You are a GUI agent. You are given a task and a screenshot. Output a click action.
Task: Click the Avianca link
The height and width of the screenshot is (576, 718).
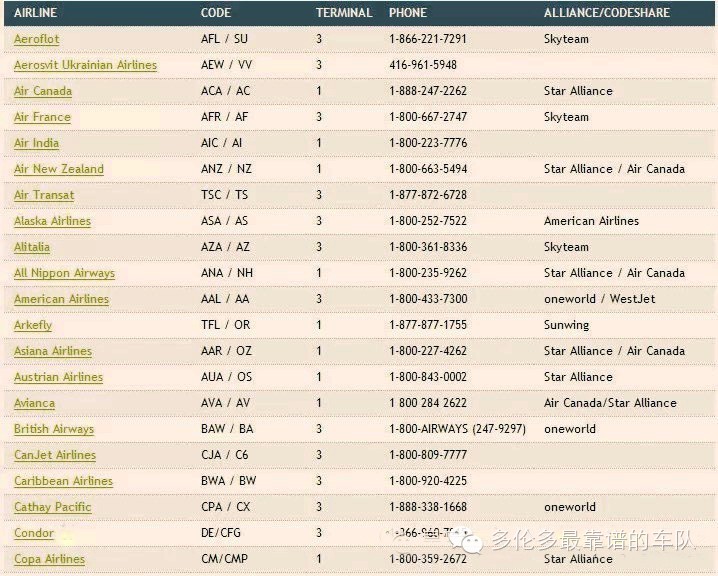(x=34, y=403)
